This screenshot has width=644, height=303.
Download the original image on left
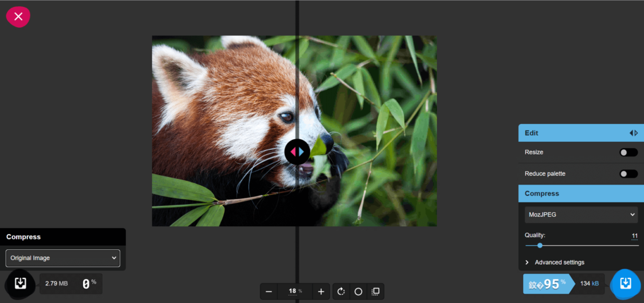(20, 283)
